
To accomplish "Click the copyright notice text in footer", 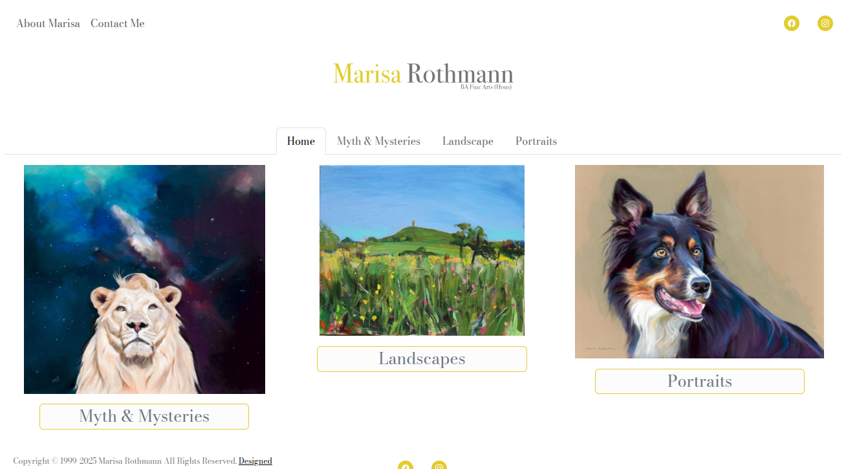I will (x=125, y=461).
